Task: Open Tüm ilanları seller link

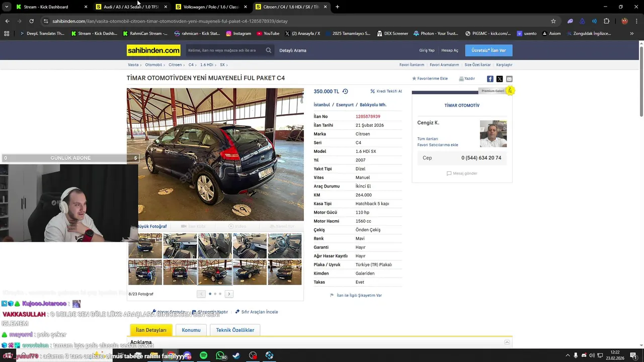Action: (428, 139)
